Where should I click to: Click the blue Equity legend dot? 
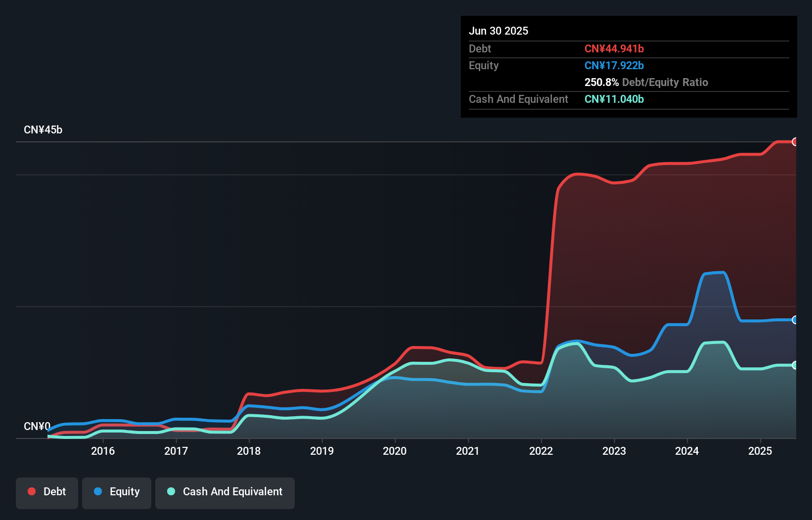(x=98, y=491)
